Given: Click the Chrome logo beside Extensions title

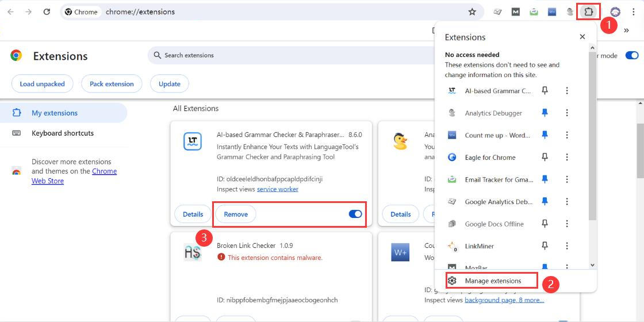Looking at the screenshot, I should [16, 55].
